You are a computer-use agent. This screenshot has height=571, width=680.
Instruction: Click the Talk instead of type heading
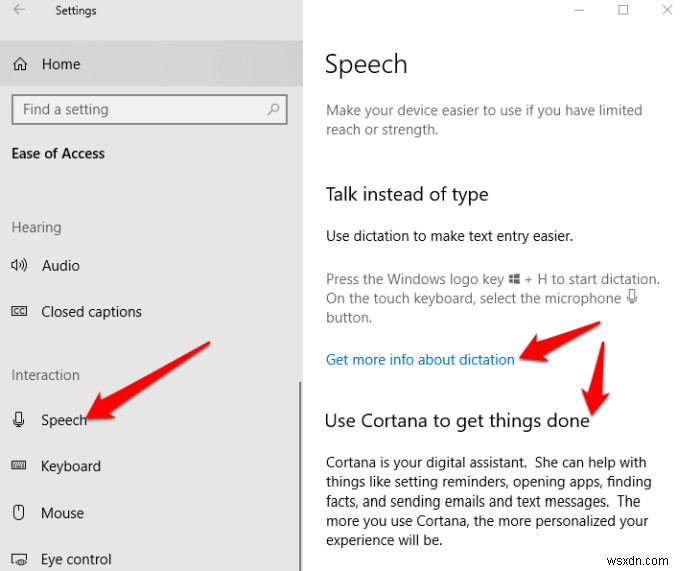(x=407, y=194)
